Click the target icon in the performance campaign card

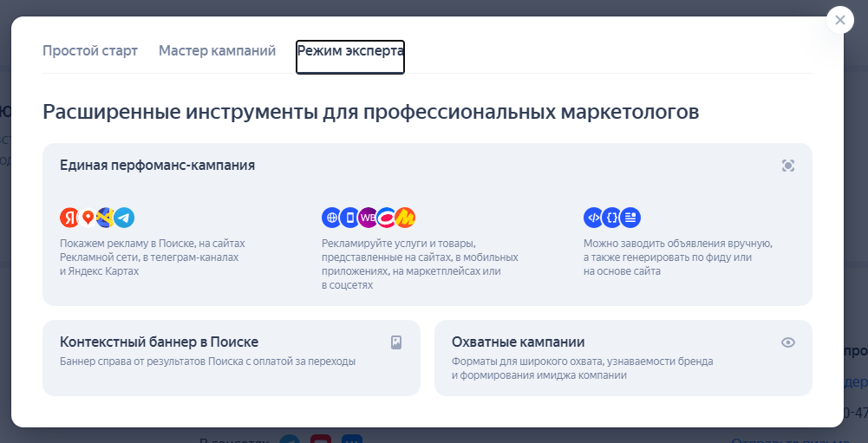[x=787, y=166]
